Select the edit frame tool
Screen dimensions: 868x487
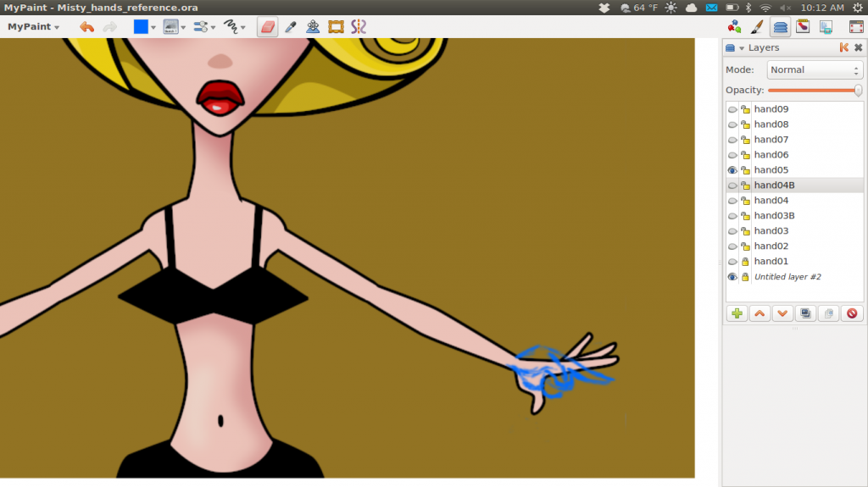tap(336, 26)
